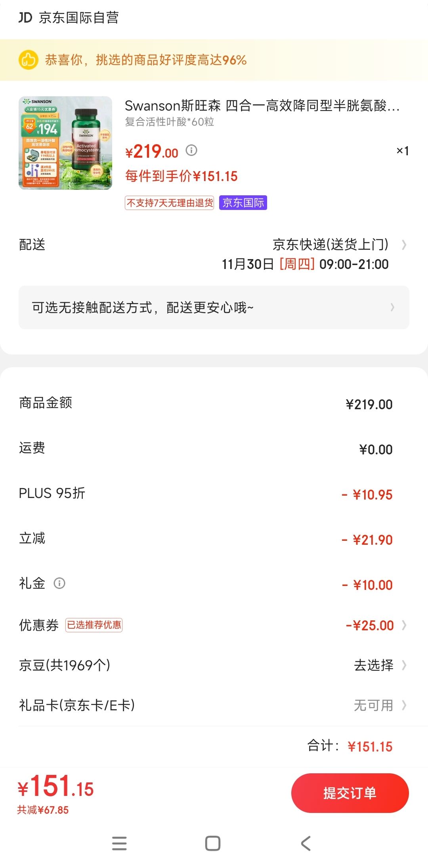Tap the price info icon beside ¥219.00
This screenshot has width=428, height=868.
tap(191, 150)
